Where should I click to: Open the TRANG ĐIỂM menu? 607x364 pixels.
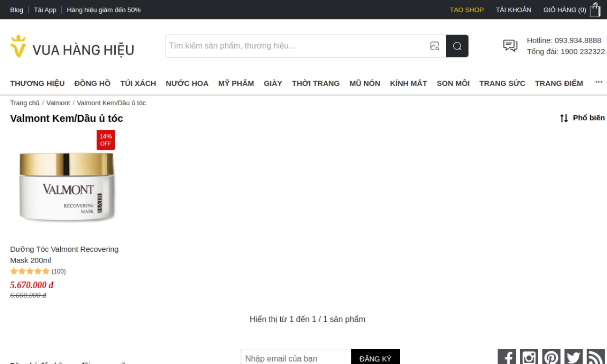click(559, 83)
